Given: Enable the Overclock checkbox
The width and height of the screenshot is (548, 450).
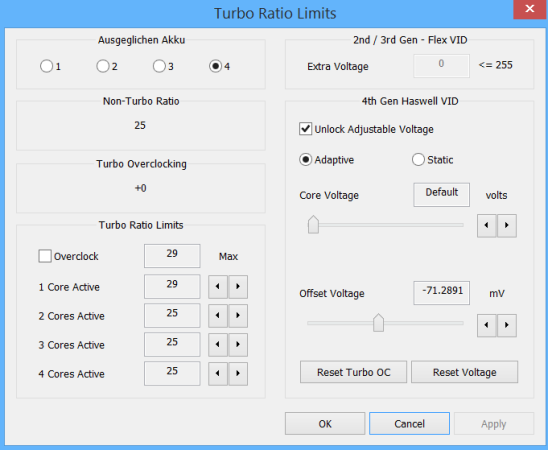Looking at the screenshot, I should click(x=45, y=256).
